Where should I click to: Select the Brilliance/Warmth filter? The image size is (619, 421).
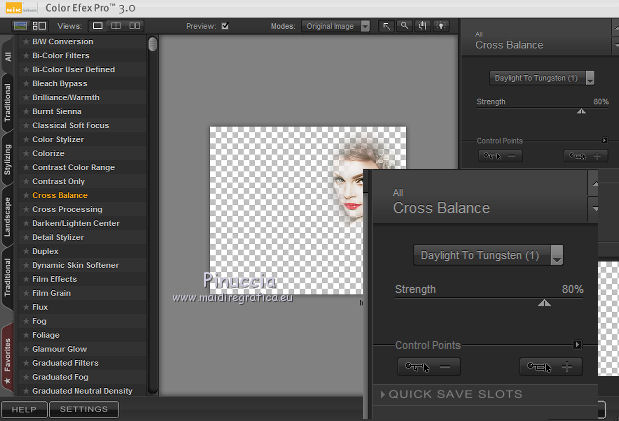tap(66, 98)
